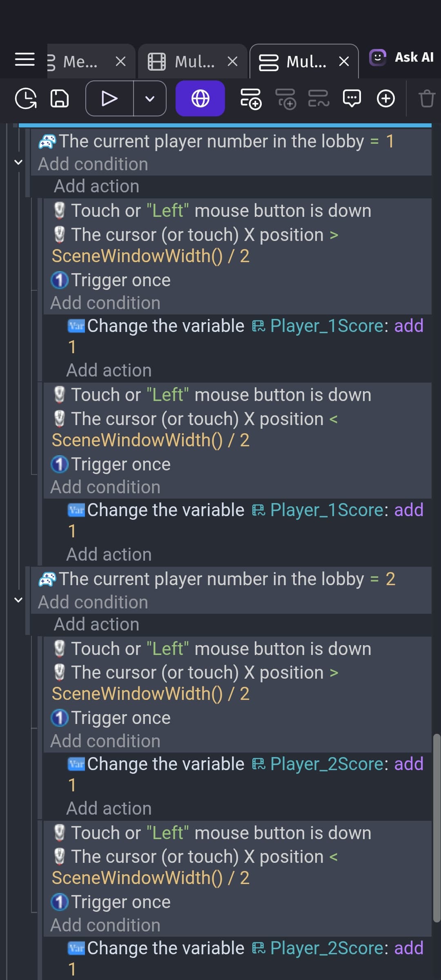
Task: Save the project with the floppy icon
Action: click(x=60, y=98)
